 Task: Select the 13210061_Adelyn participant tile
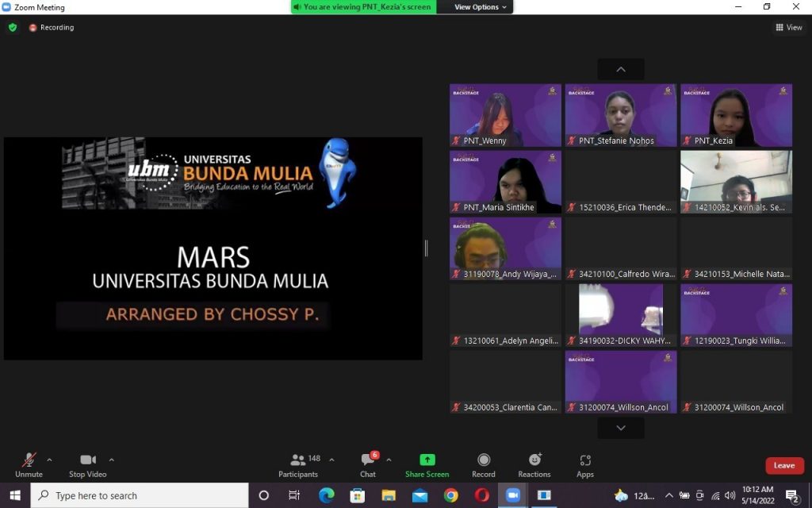[505, 315]
